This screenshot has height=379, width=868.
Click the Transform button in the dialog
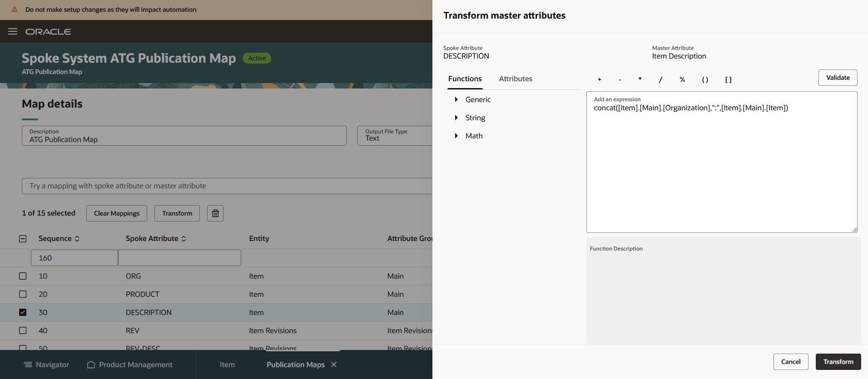click(x=838, y=362)
